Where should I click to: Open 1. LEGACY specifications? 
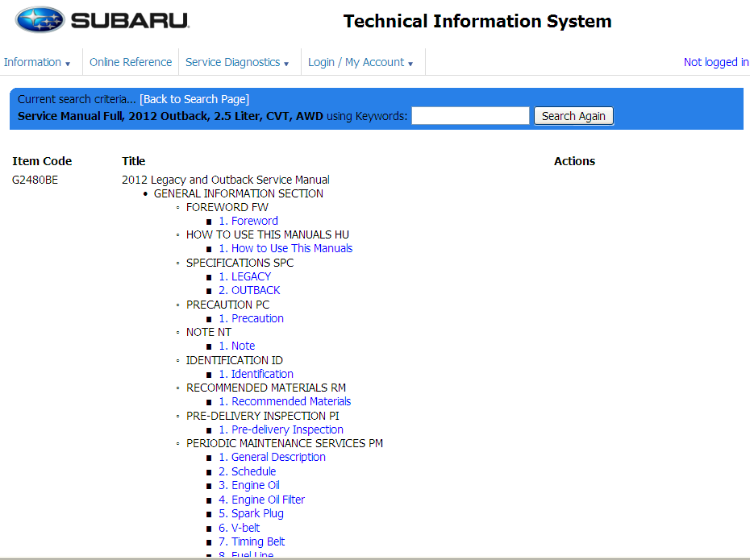245,276
